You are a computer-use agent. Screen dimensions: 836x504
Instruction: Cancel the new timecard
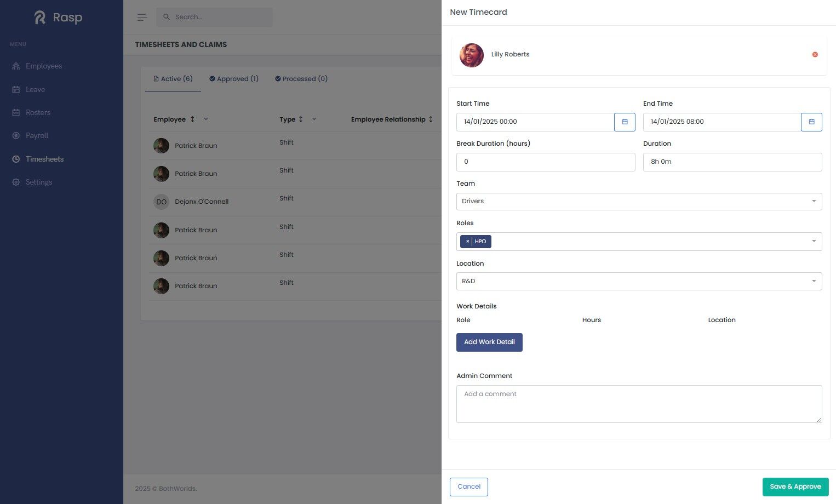point(469,486)
